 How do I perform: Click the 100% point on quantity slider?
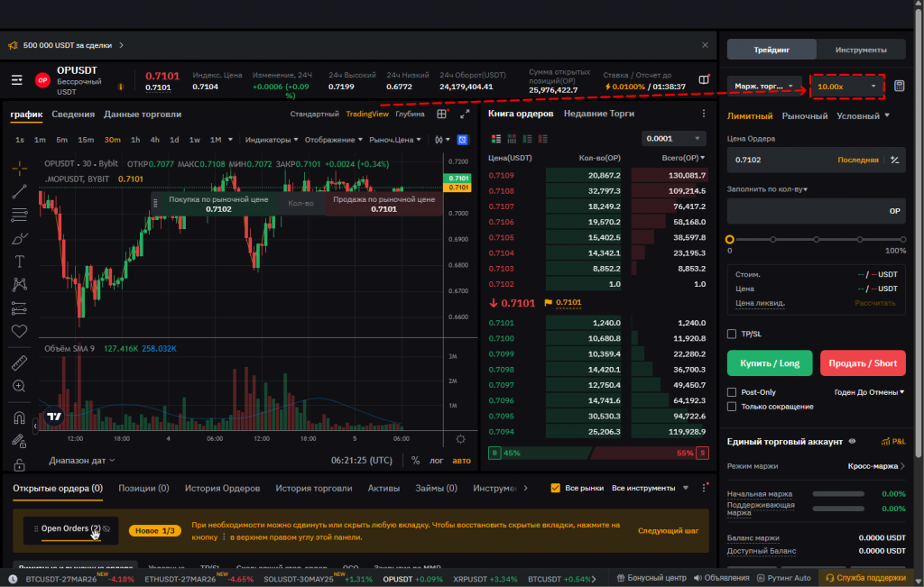pyautogui.click(x=901, y=239)
